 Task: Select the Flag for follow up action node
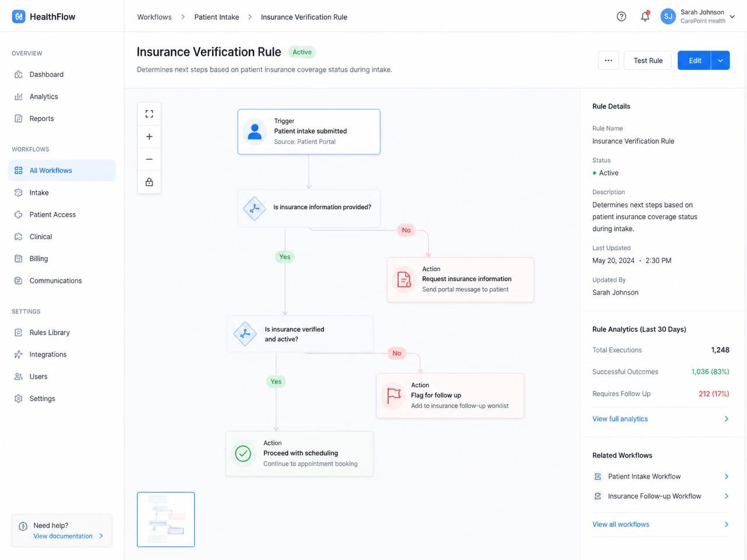450,395
